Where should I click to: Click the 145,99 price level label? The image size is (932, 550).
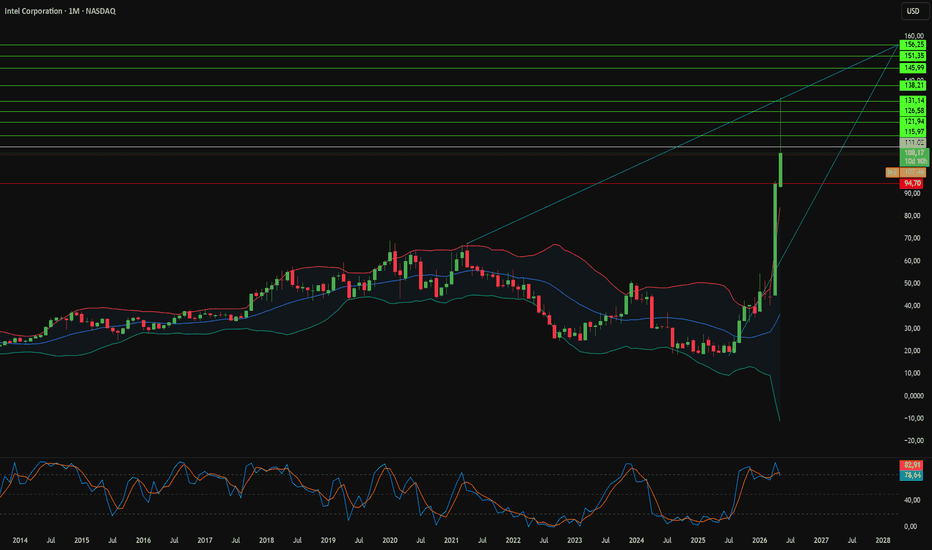pos(914,68)
